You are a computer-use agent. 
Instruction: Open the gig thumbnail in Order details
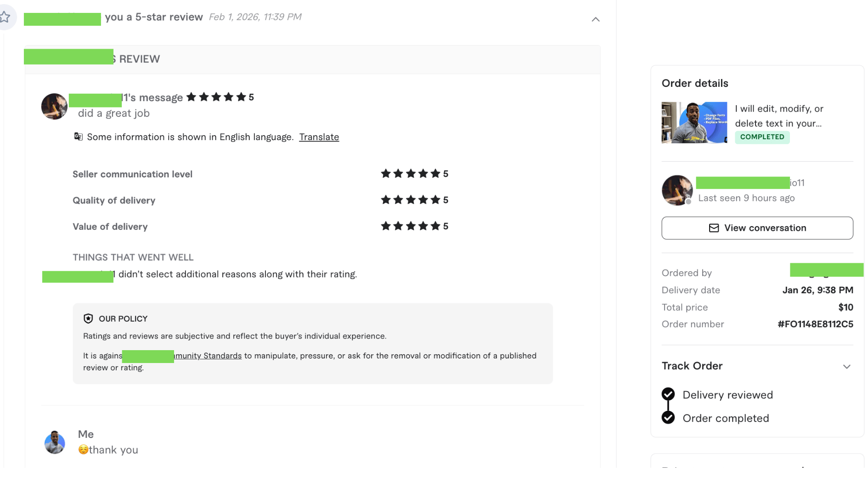694,122
